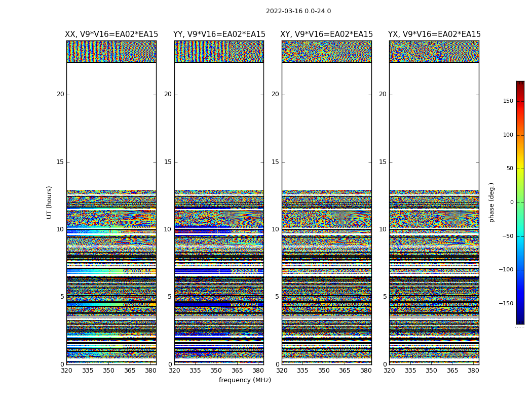
Task: Click the −150 tick label on colorbar
Action: (x=506, y=303)
